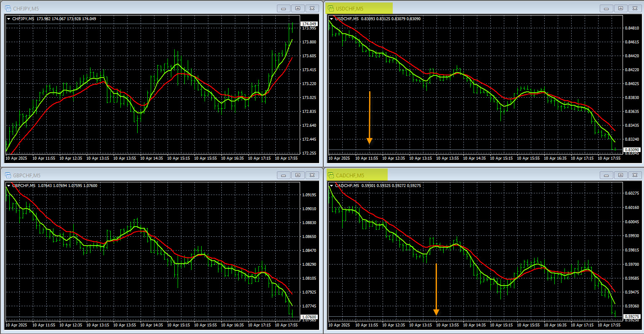Maximize the CHFJPY chart window

(298, 8)
